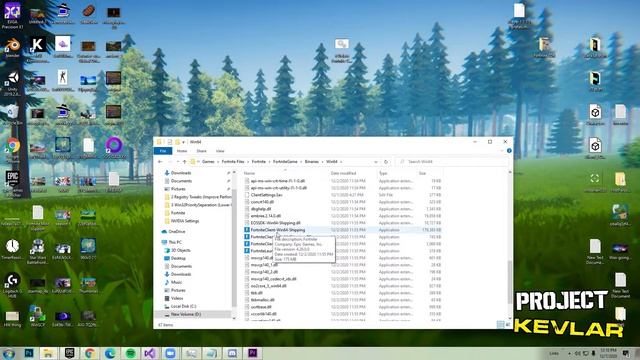Screen dimensions: 640x360
Task: Open the EVGA Precision X1 desktop shortcut
Action: pyautogui.click(x=12, y=16)
